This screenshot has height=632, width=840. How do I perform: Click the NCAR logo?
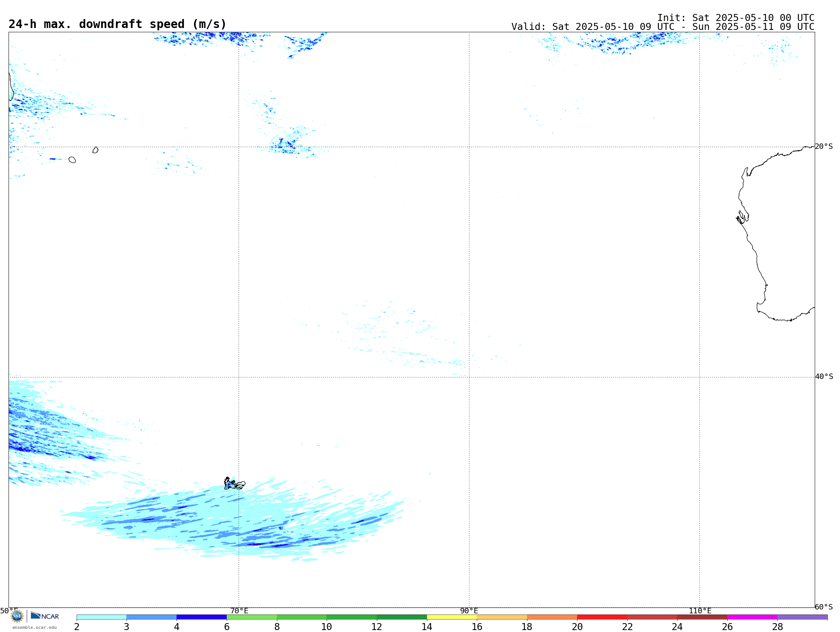point(45,616)
